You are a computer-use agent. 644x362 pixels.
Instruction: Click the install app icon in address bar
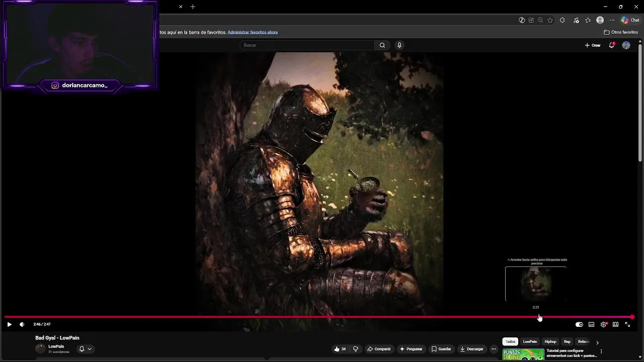(x=531, y=20)
